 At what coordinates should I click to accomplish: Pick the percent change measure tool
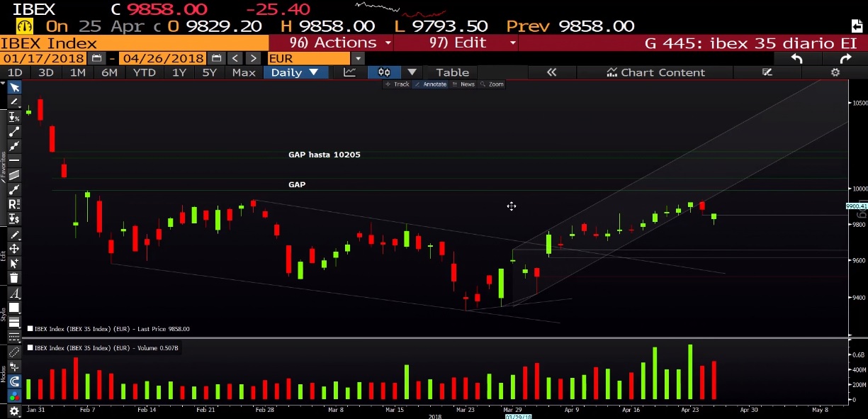pos(14,116)
